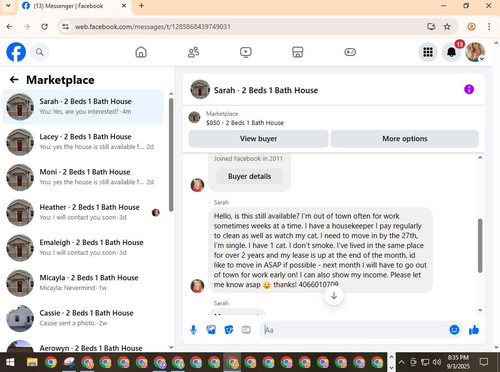Open Heather conversation in list
This screenshot has width=500, height=372.
click(x=83, y=213)
